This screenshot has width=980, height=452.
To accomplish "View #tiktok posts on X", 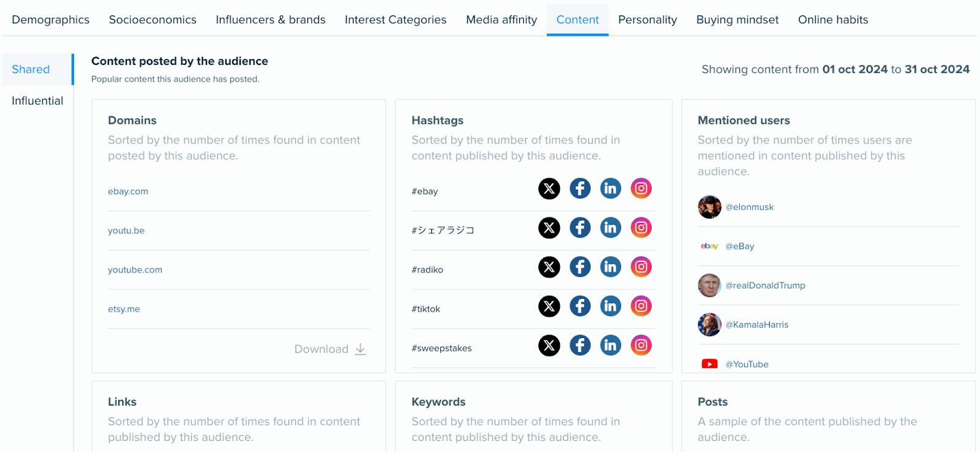I will 549,306.
